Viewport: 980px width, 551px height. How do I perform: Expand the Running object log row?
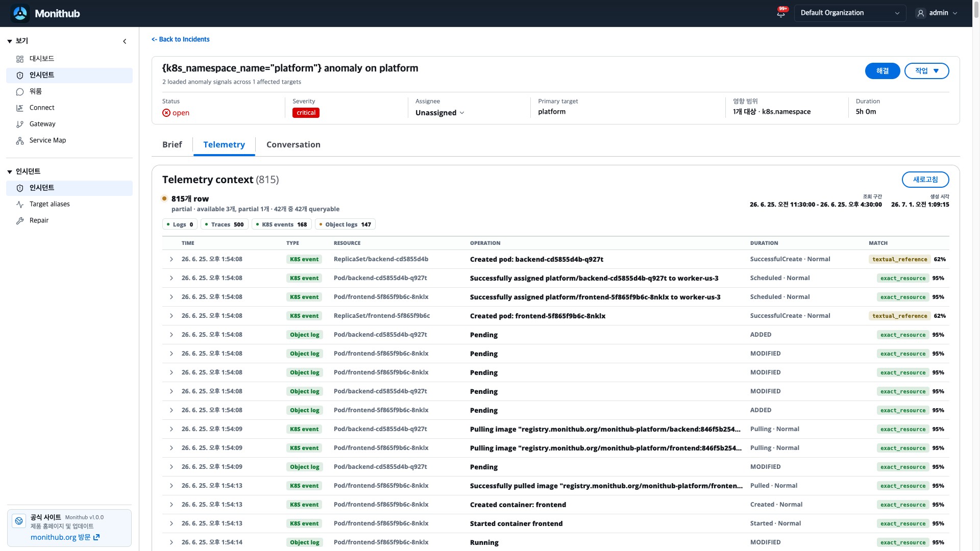(x=171, y=542)
